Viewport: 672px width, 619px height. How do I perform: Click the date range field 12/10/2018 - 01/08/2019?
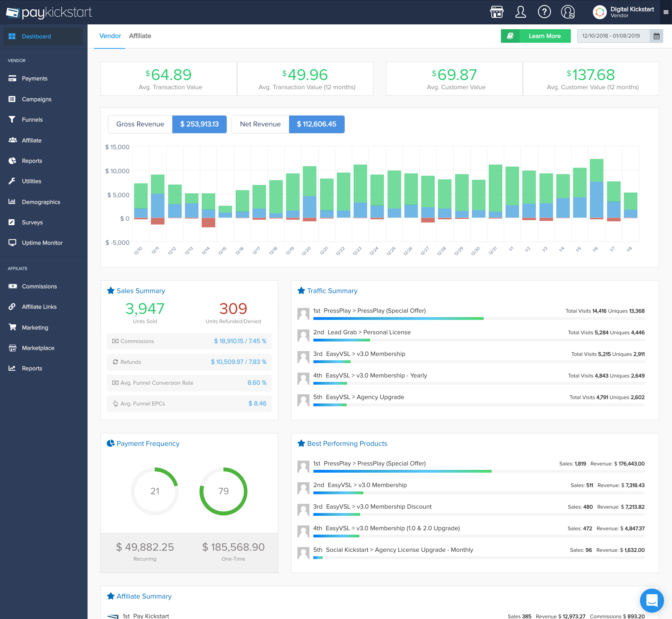613,36
